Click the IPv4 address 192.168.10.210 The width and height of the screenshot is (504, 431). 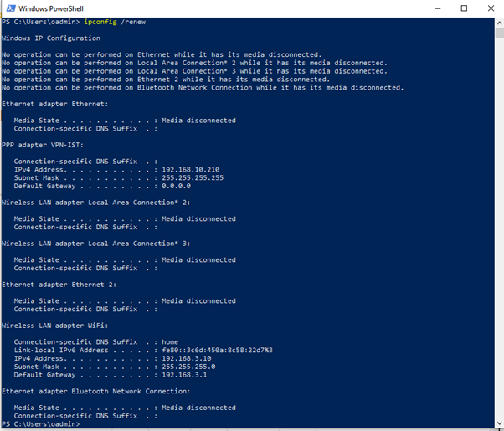click(x=191, y=169)
